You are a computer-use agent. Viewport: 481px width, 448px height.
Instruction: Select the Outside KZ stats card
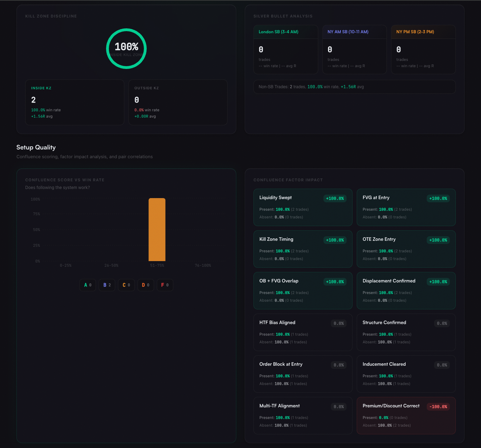point(178,102)
